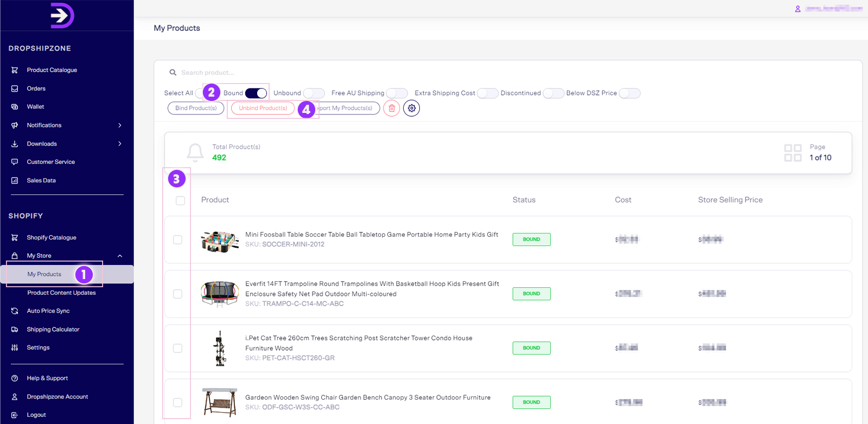Image resolution: width=868 pixels, height=424 pixels.
Task: Click the BOUND status badge for PET-CAT-HSCT260-GR
Action: click(532, 348)
